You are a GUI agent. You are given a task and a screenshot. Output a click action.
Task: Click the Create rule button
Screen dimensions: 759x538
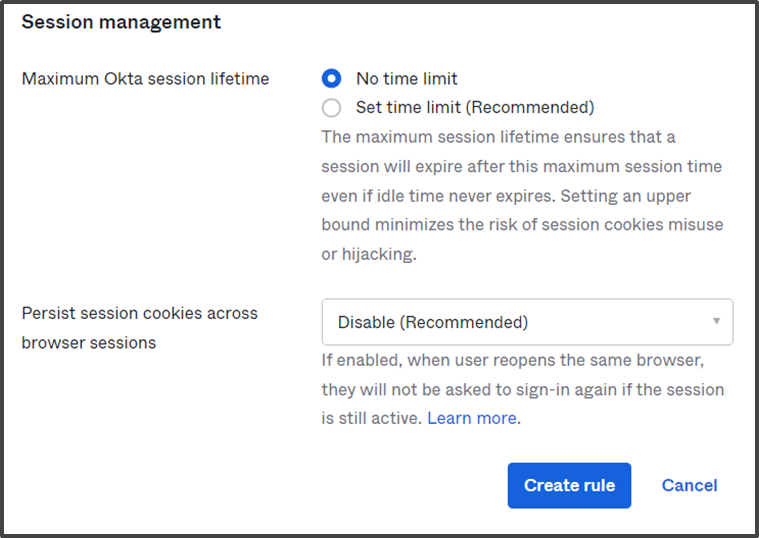(569, 485)
